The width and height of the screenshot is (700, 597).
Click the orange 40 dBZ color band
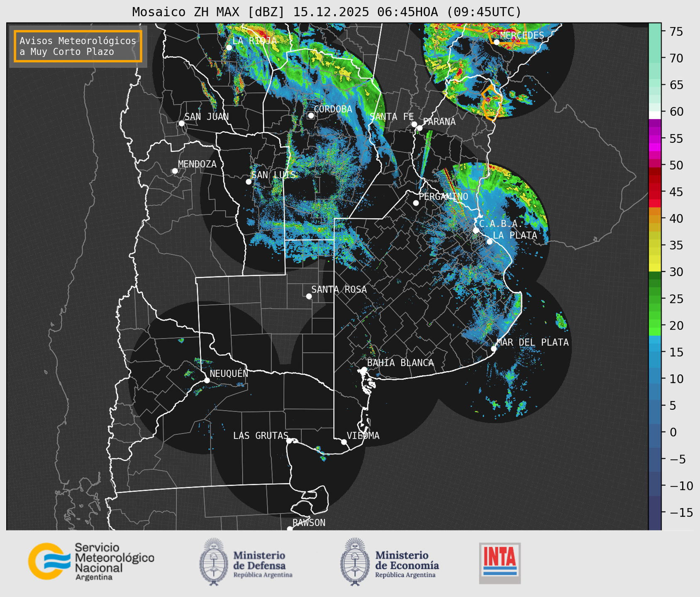tap(655, 218)
